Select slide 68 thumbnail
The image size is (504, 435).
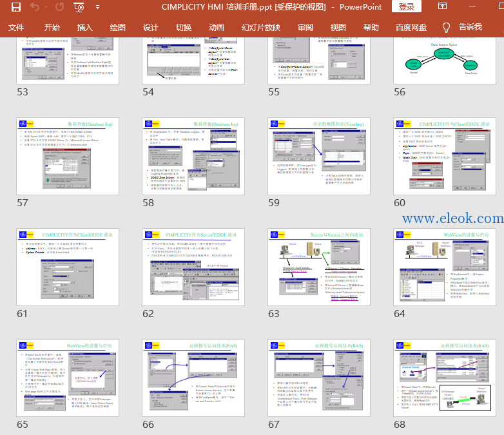[445, 378]
